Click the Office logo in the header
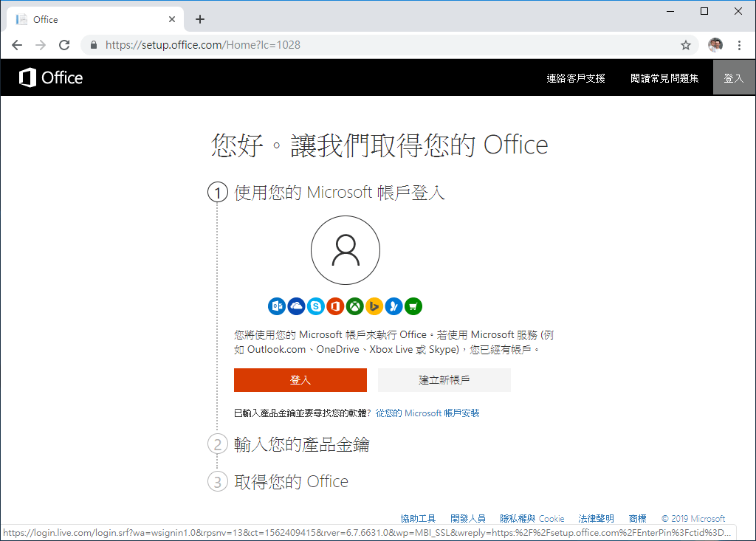756x541 pixels. (49, 77)
